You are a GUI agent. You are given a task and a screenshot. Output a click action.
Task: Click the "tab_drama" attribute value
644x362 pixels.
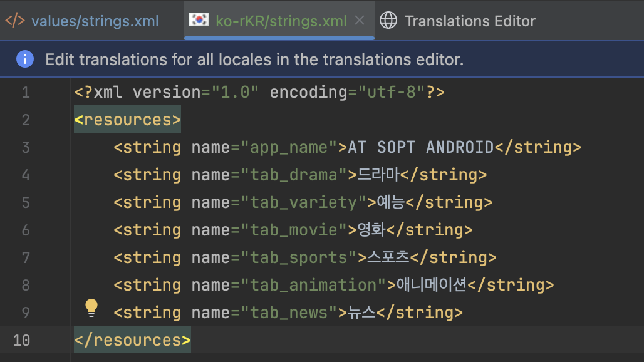(x=294, y=175)
